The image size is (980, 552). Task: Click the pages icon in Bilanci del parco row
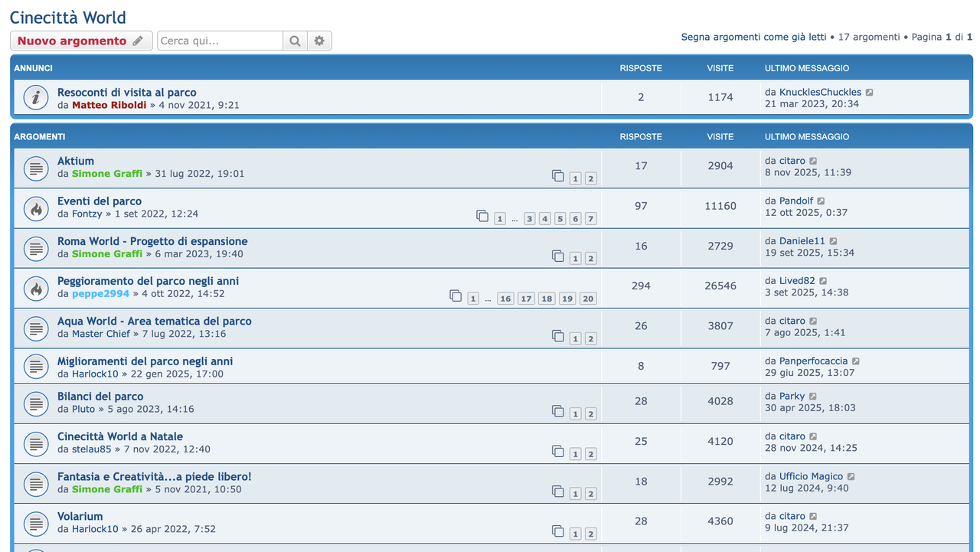[x=558, y=411]
